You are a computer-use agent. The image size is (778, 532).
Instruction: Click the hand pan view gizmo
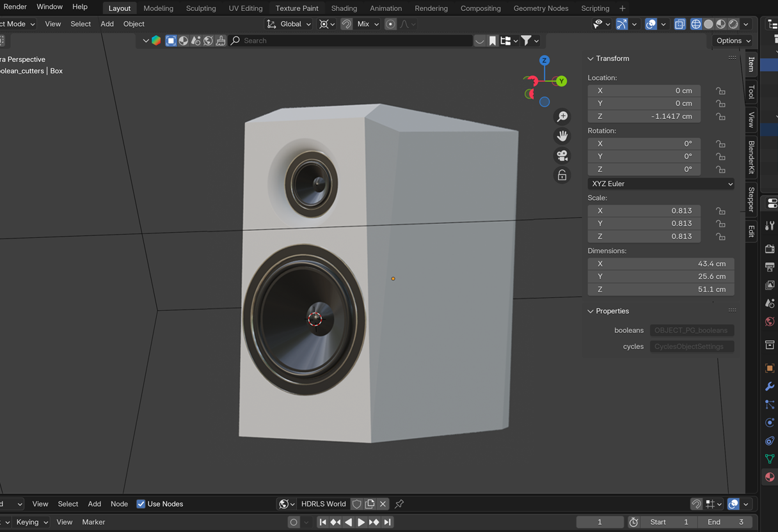(562, 136)
